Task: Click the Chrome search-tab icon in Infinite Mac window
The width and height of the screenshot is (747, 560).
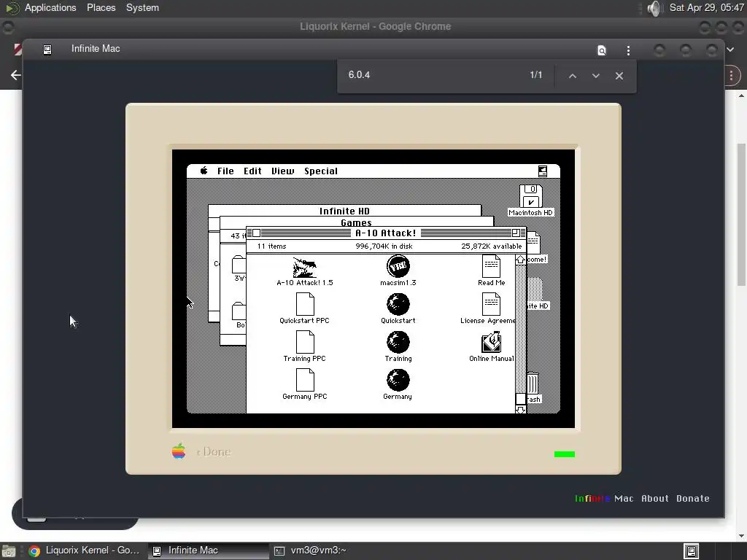Action: click(602, 50)
